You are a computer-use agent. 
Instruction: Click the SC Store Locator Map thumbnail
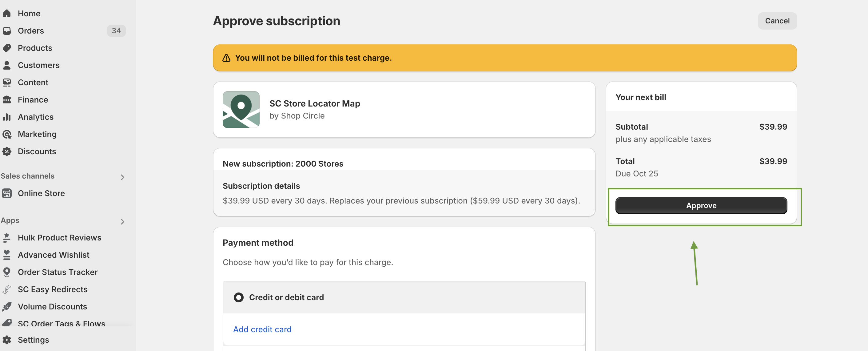tap(241, 110)
